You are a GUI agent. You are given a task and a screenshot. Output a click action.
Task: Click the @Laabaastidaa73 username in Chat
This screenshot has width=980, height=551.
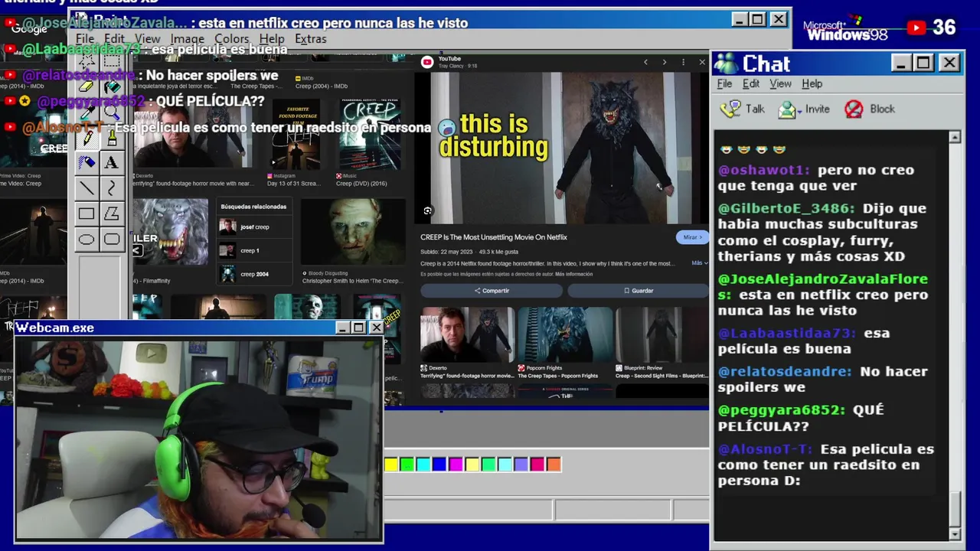click(786, 333)
